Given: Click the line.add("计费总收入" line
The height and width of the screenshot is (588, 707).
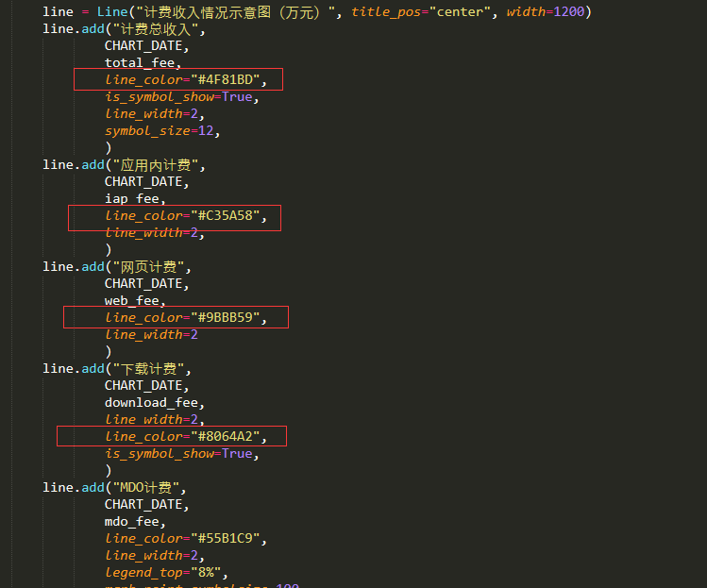Looking at the screenshot, I should (x=124, y=29).
